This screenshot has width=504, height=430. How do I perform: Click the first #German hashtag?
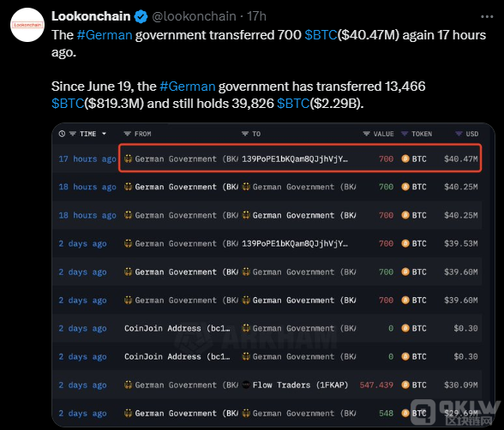tap(105, 35)
